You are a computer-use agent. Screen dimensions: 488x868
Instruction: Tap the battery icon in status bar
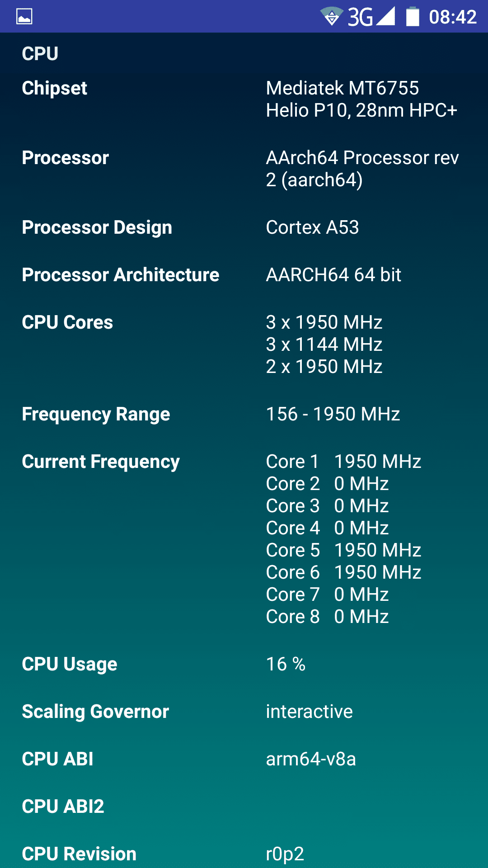pos(413,17)
